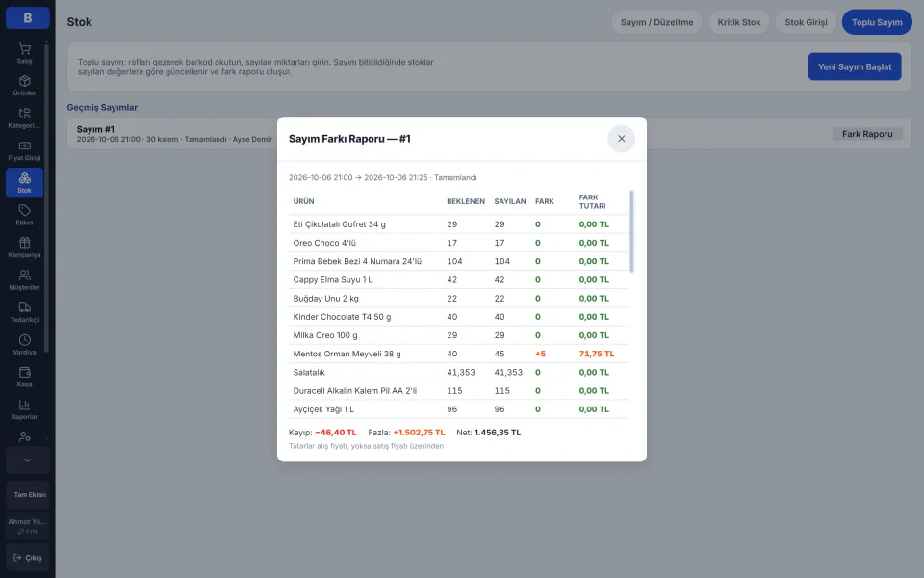The width and height of the screenshot is (924, 578).
Task: Click the report table's vertical scrollbar
Action: [x=631, y=231]
